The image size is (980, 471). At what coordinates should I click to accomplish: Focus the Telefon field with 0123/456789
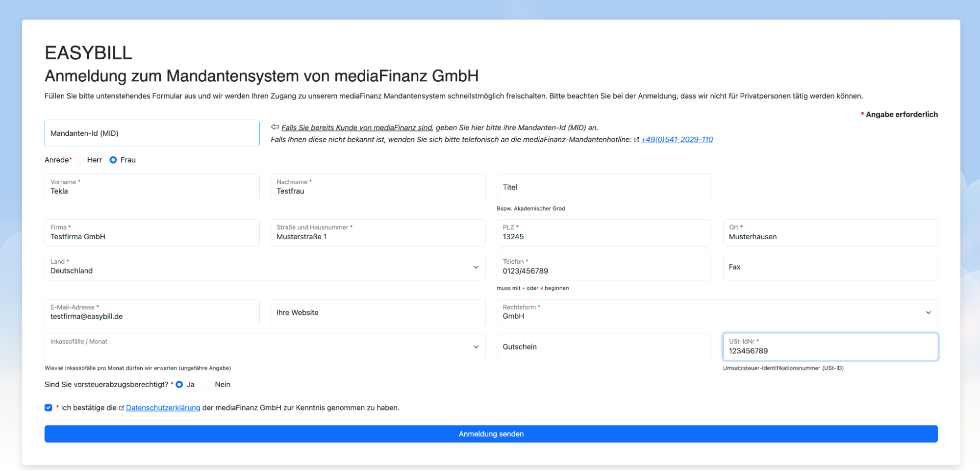[x=604, y=267]
